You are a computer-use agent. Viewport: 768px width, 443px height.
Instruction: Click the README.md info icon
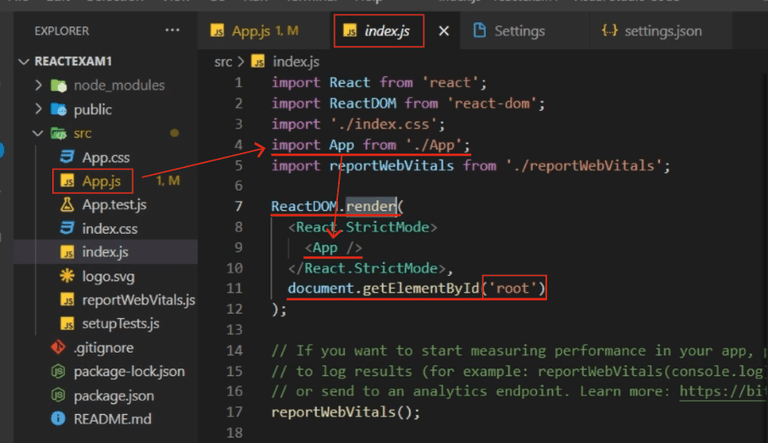click(x=58, y=419)
